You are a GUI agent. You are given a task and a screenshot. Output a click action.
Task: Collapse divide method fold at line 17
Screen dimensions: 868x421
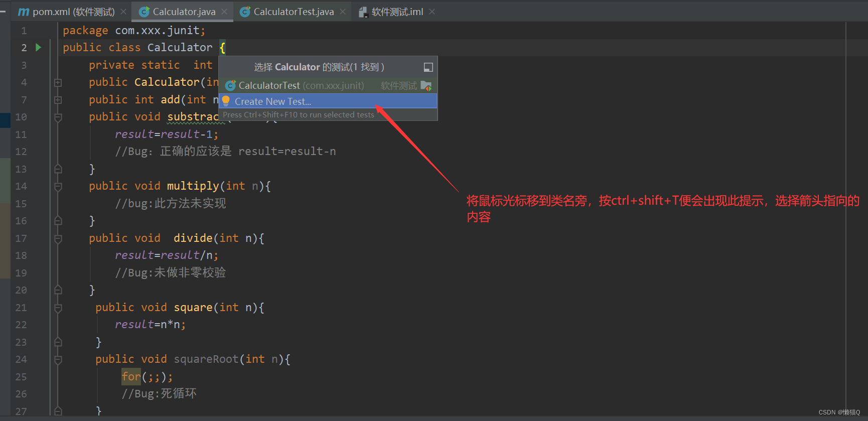58,239
